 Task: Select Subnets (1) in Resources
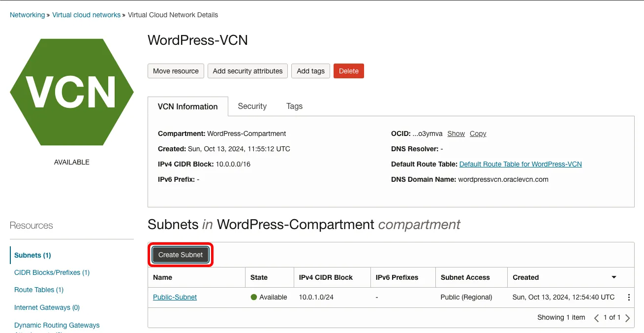coord(32,255)
